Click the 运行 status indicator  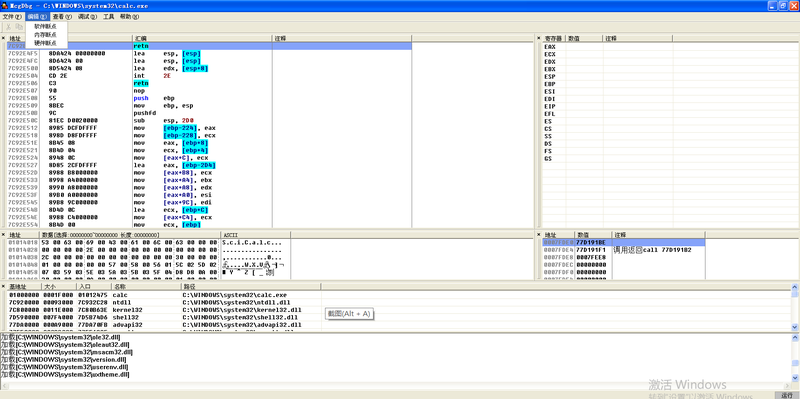click(787, 395)
